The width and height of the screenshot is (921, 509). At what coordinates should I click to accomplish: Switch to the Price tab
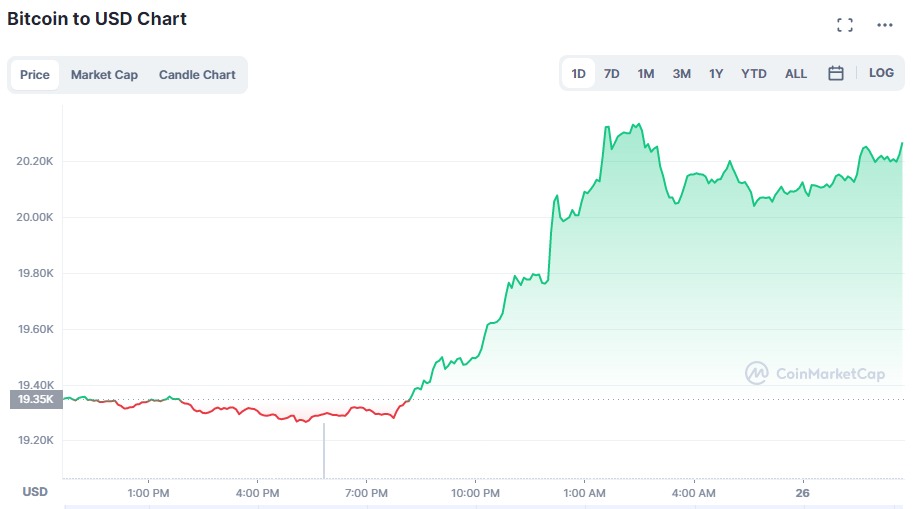coord(35,75)
